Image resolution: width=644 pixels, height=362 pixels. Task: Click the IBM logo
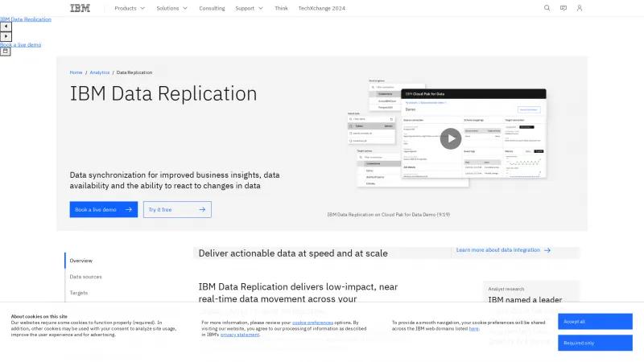(80, 8)
